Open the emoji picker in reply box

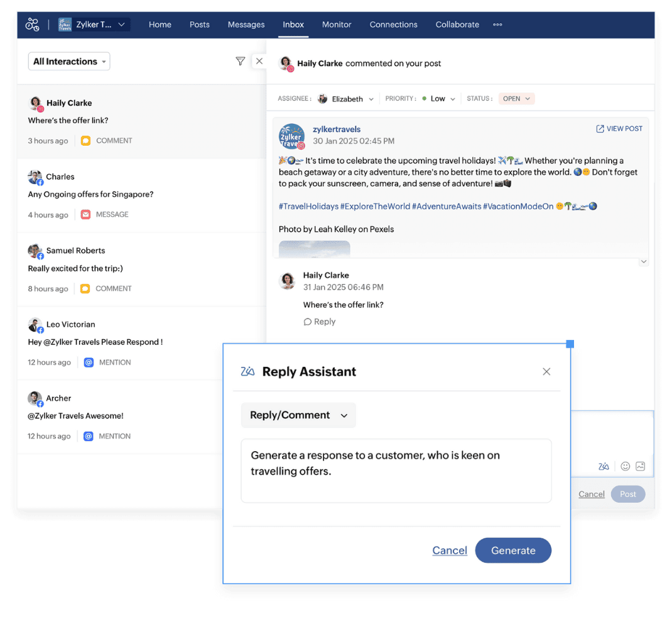point(625,466)
